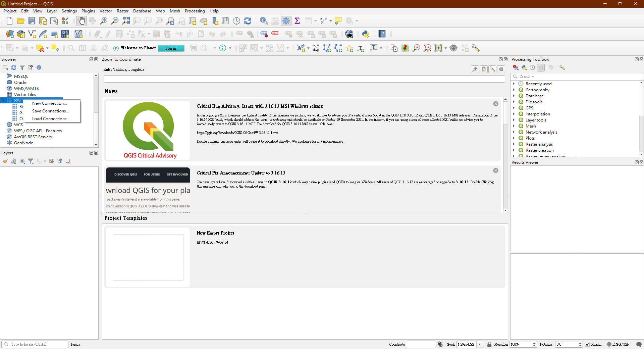Image resolution: width=644 pixels, height=349 pixels.
Task: Open the Help question mark icon
Action: point(382,34)
